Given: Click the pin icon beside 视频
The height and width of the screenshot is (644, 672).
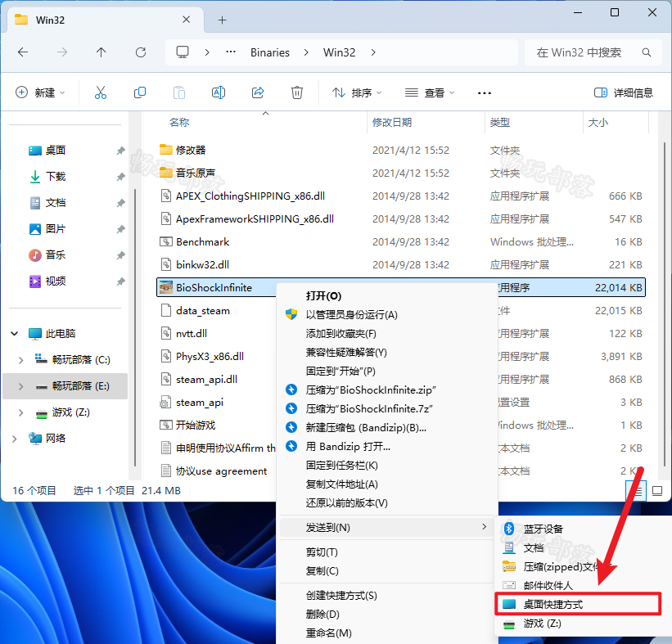Looking at the screenshot, I should point(121,281).
